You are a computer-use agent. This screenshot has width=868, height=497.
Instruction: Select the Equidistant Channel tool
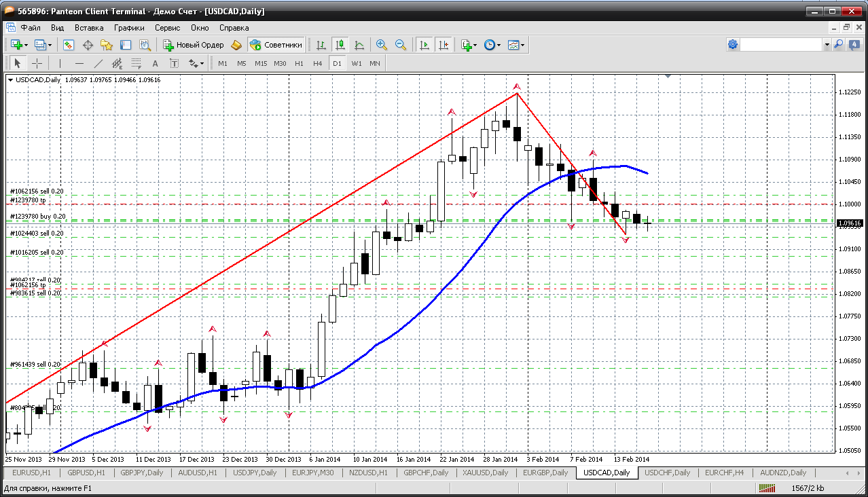tap(117, 63)
